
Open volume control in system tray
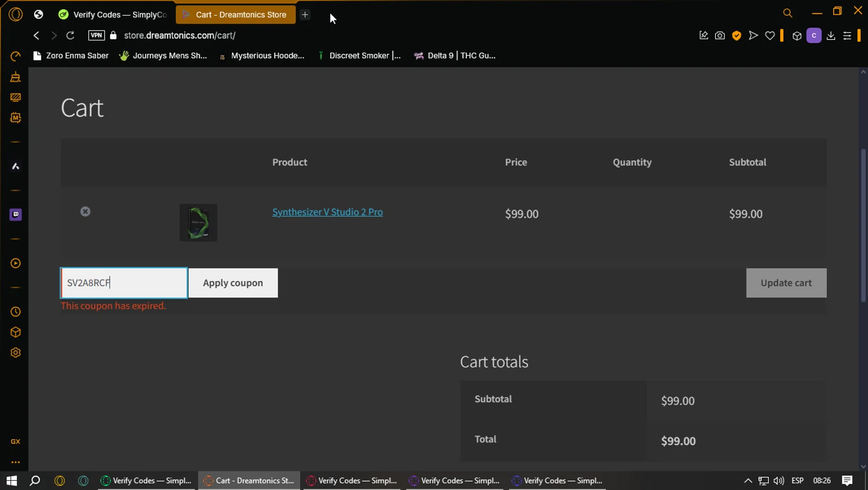pos(779,481)
